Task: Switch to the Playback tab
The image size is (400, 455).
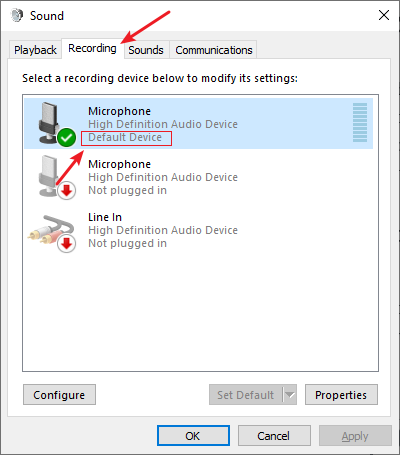Action: coord(35,50)
